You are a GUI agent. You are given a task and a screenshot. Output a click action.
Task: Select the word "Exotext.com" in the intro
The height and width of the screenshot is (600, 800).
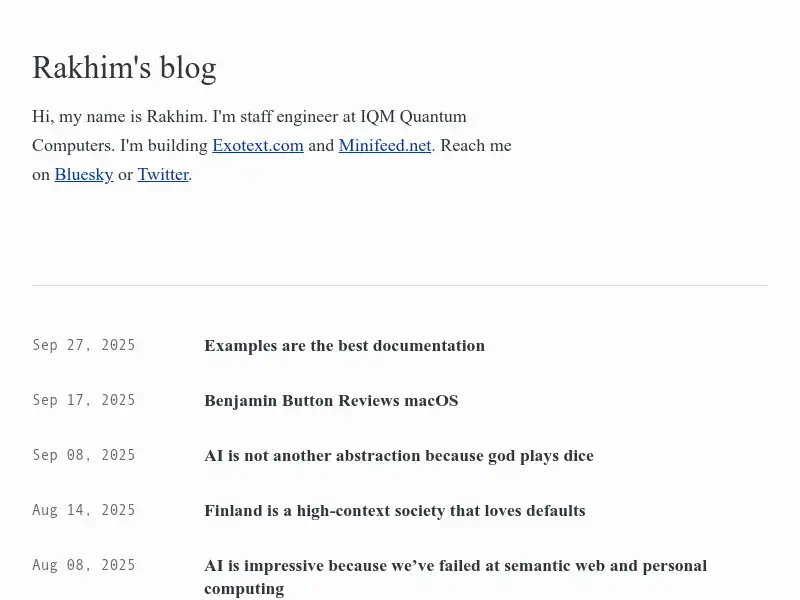pyautogui.click(x=257, y=145)
